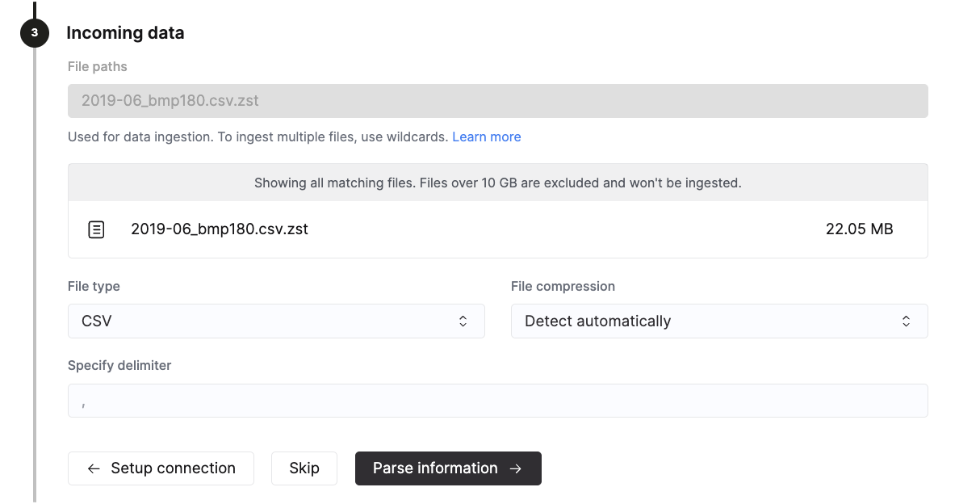Click the Skip button
980x504 pixels.
point(304,468)
